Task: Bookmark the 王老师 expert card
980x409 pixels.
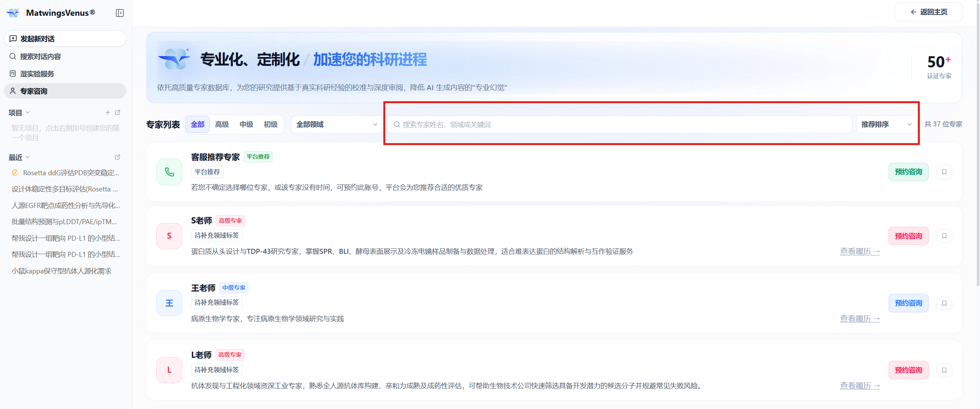Action: coord(944,303)
